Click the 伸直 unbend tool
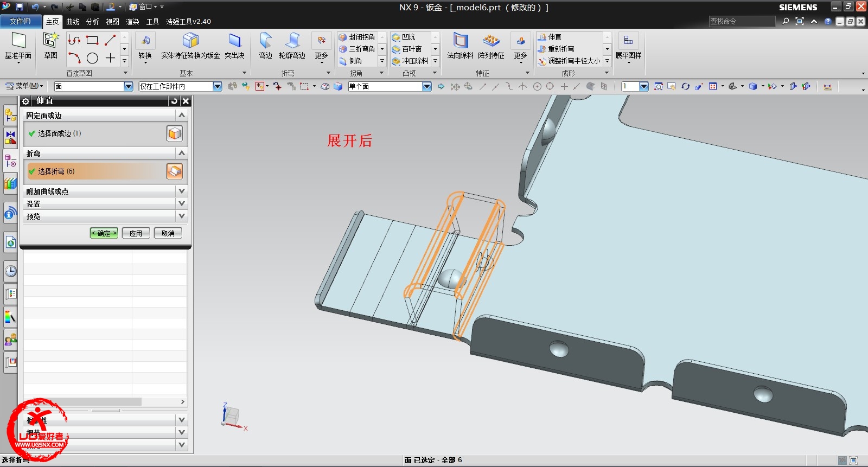The width and height of the screenshot is (868, 467). click(x=550, y=37)
